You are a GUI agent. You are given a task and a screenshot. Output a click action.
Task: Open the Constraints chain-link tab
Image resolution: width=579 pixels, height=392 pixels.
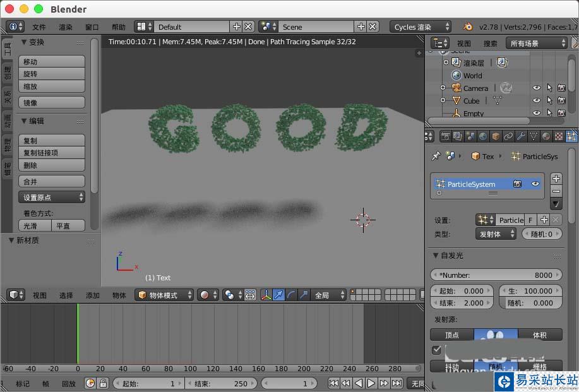coord(508,136)
